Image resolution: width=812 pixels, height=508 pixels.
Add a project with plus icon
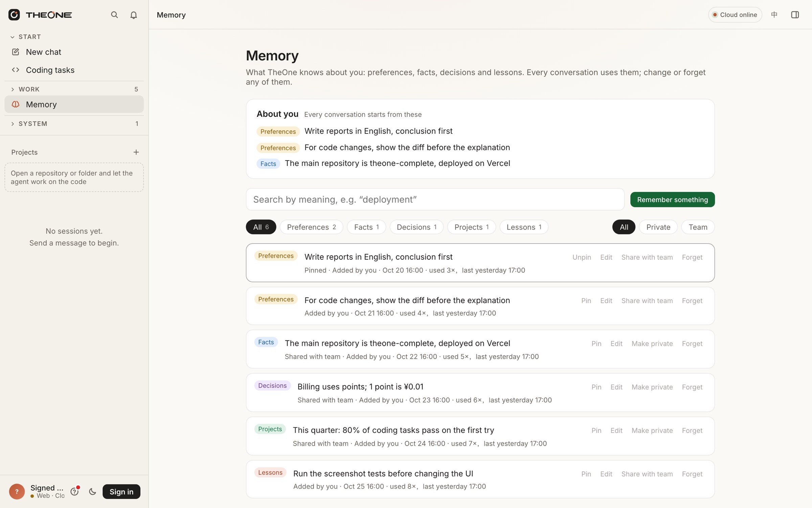(x=136, y=152)
